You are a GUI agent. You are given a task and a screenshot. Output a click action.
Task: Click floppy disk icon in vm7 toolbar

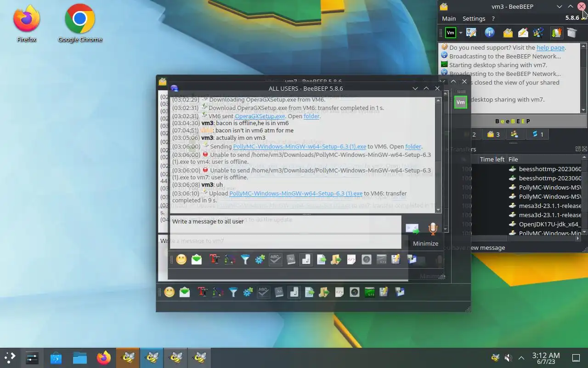click(x=400, y=292)
